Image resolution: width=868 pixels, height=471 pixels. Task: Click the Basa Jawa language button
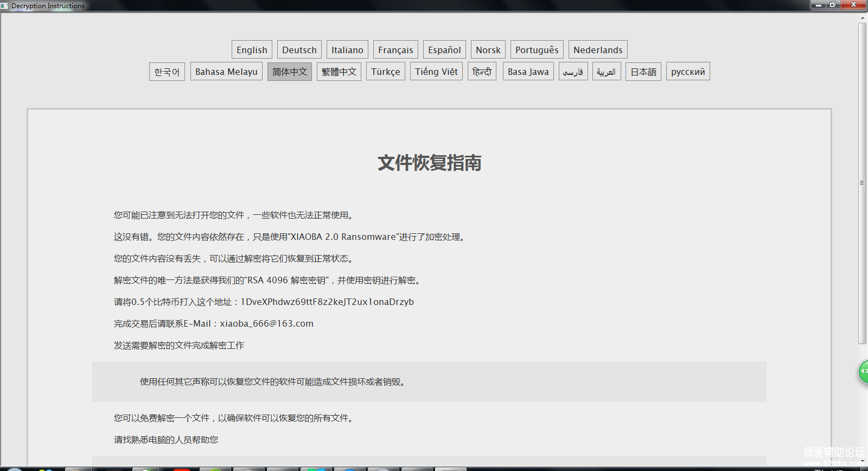click(x=528, y=72)
